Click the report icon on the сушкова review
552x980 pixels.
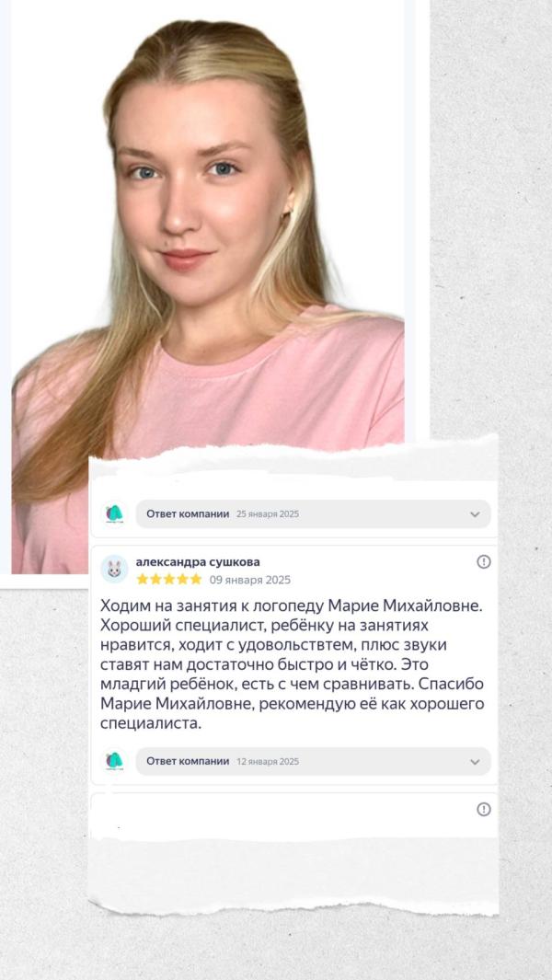pyautogui.click(x=483, y=562)
